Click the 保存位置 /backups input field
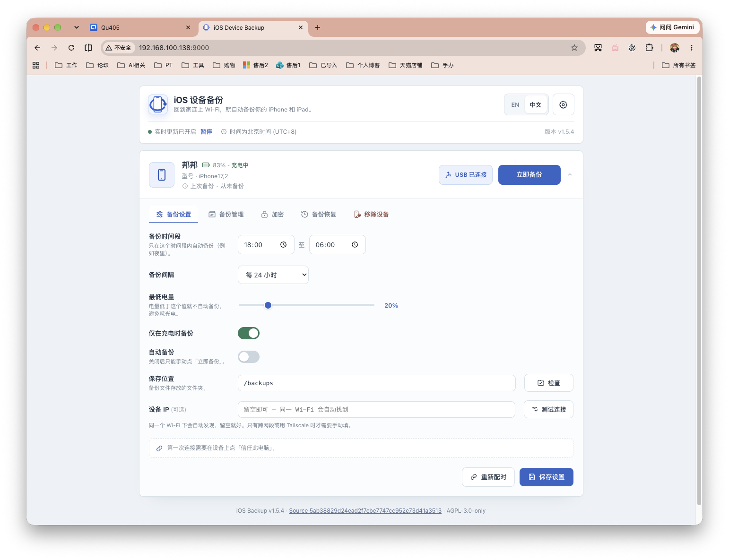This screenshot has width=729, height=560. [x=377, y=383]
